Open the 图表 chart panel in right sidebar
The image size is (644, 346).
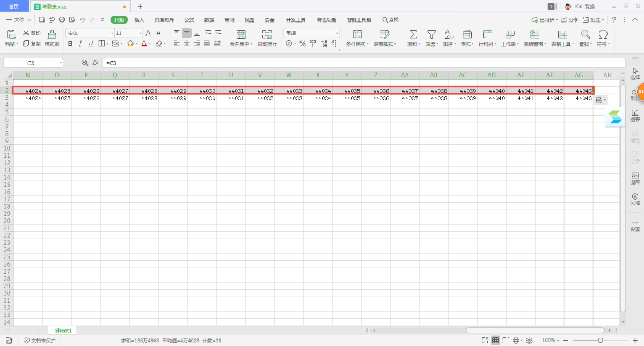(635, 115)
